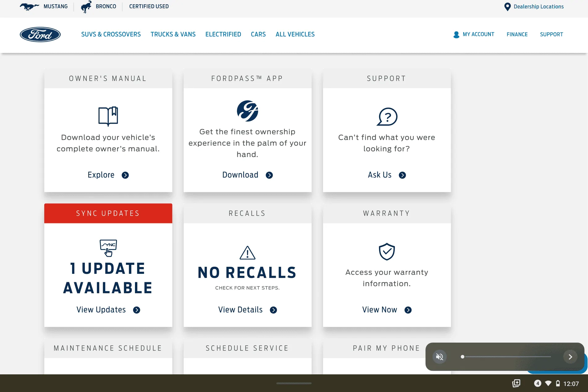Image resolution: width=588 pixels, height=392 pixels.
Task: Click the red SYNC UPDATES card header
Action: tap(108, 213)
